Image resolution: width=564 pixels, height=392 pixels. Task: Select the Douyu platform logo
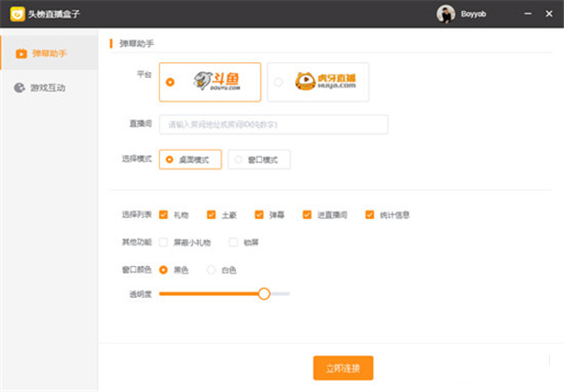(218, 82)
